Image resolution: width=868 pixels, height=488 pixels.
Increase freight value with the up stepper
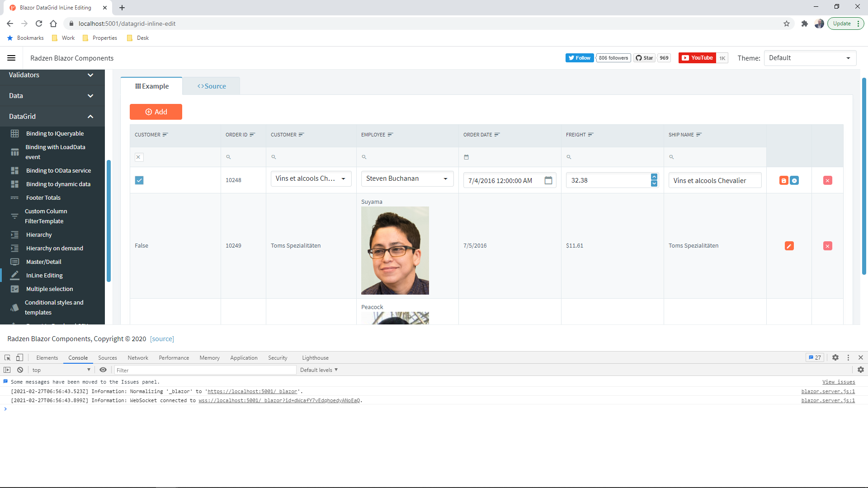[x=654, y=177]
